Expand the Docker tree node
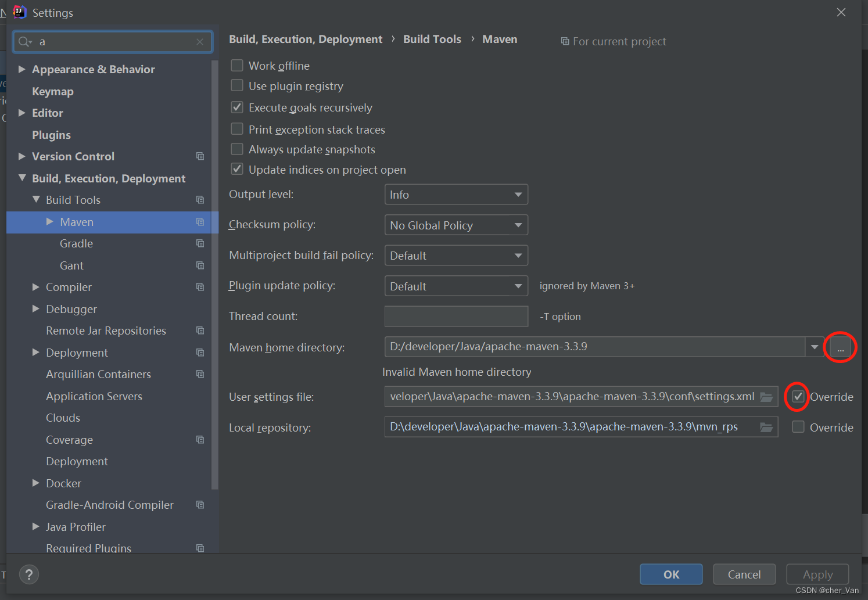 pyautogui.click(x=36, y=483)
